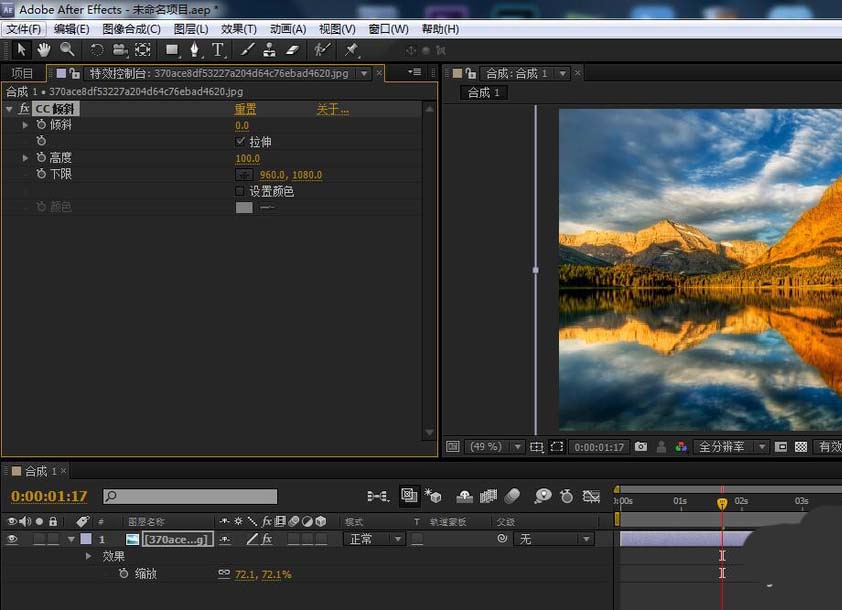The height and width of the screenshot is (610, 842).
Task: Hide layer 1 with eye toggle
Action: 13,539
